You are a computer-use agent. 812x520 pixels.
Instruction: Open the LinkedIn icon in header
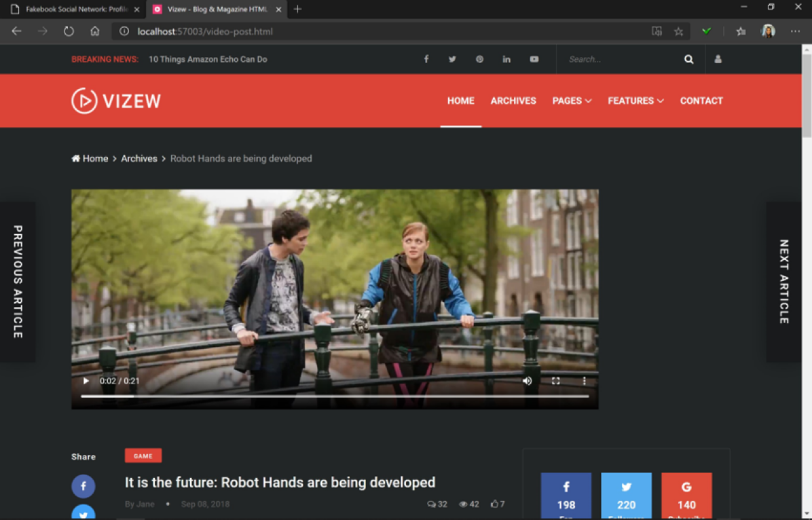(506, 59)
